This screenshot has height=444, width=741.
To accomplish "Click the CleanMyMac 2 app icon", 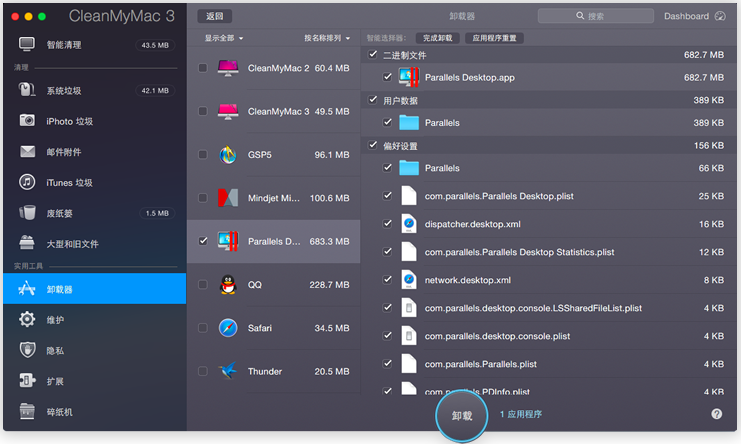I will 228,68.
